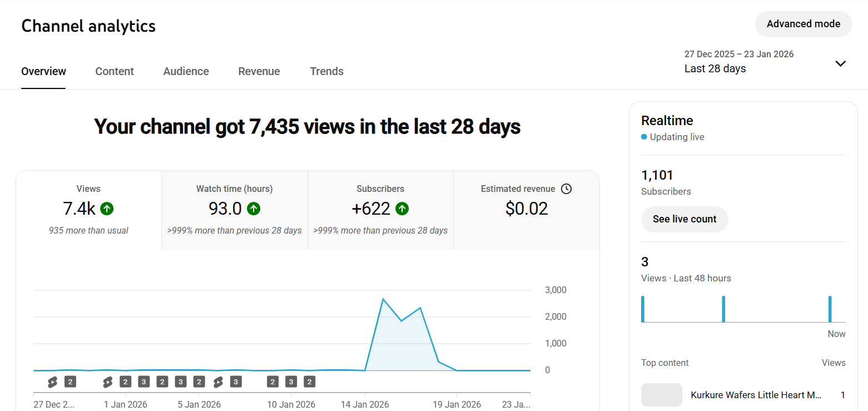Click green up arrow next to 7.4k views
The image size is (868, 411).
107,209
